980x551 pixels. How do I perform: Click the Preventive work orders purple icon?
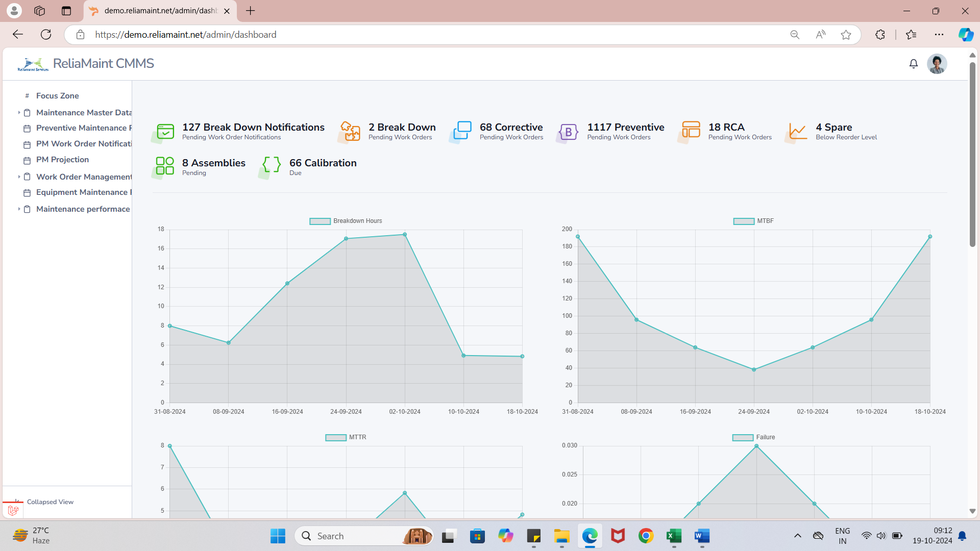click(568, 132)
